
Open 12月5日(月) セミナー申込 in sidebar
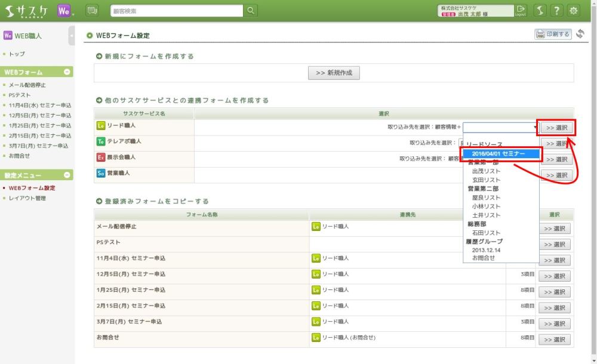[40, 115]
